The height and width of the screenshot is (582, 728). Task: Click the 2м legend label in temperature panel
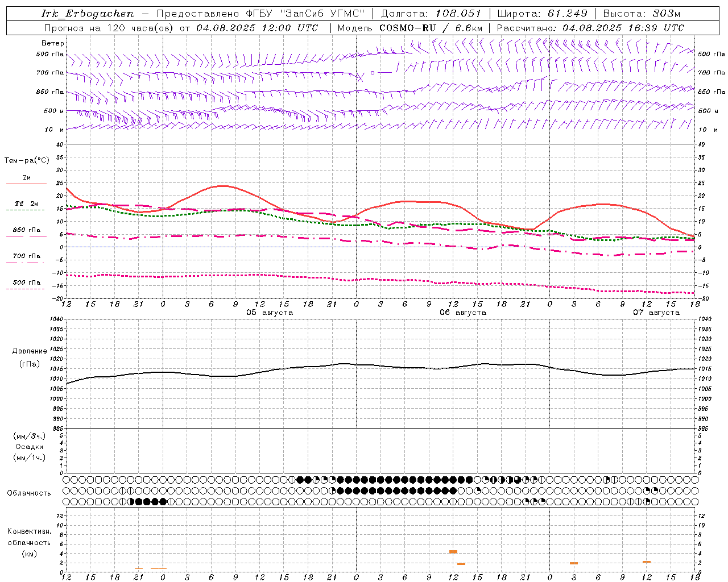click(x=27, y=178)
